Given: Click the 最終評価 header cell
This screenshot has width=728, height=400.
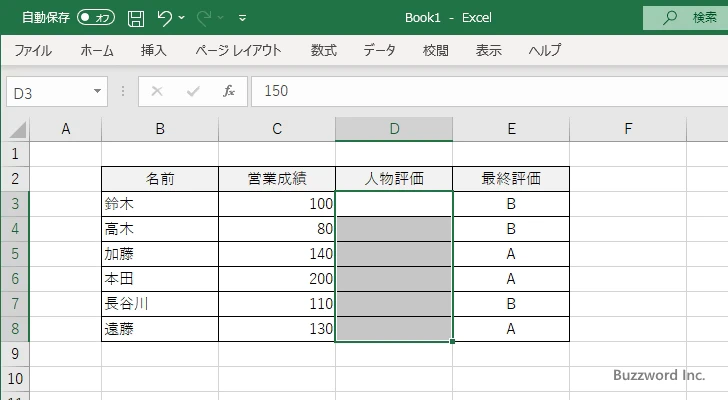Looking at the screenshot, I should 511,179.
